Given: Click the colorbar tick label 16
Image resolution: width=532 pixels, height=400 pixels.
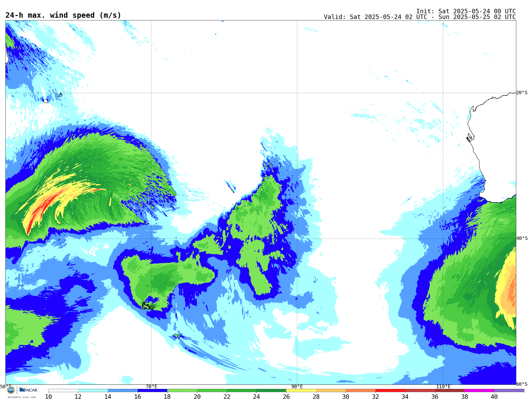Looking at the screenshot, I should [138, 397].
